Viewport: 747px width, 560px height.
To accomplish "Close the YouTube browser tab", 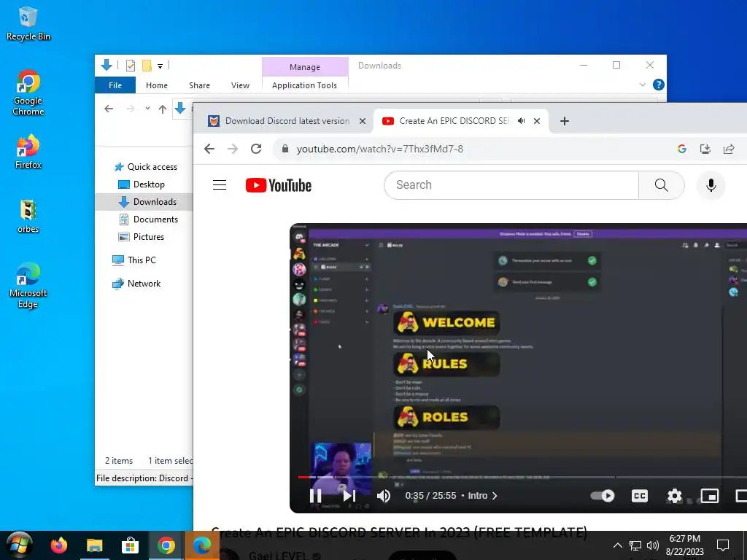I will tap(537, 121).
